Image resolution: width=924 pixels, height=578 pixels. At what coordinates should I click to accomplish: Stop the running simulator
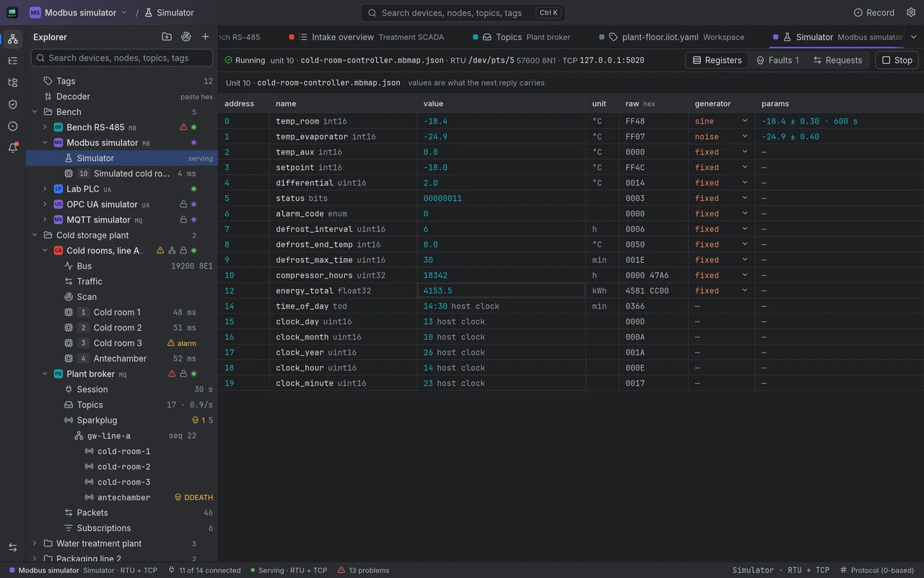(x=897, y=60)
